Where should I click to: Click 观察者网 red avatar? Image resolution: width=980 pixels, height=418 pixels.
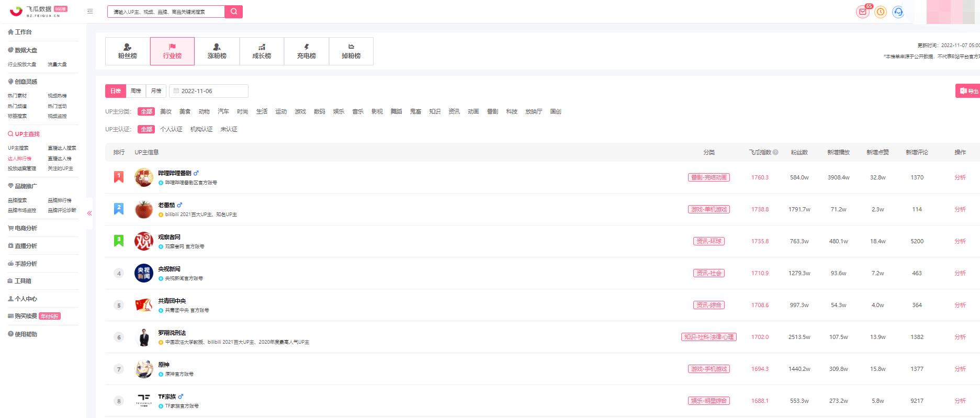click(144, 241)
